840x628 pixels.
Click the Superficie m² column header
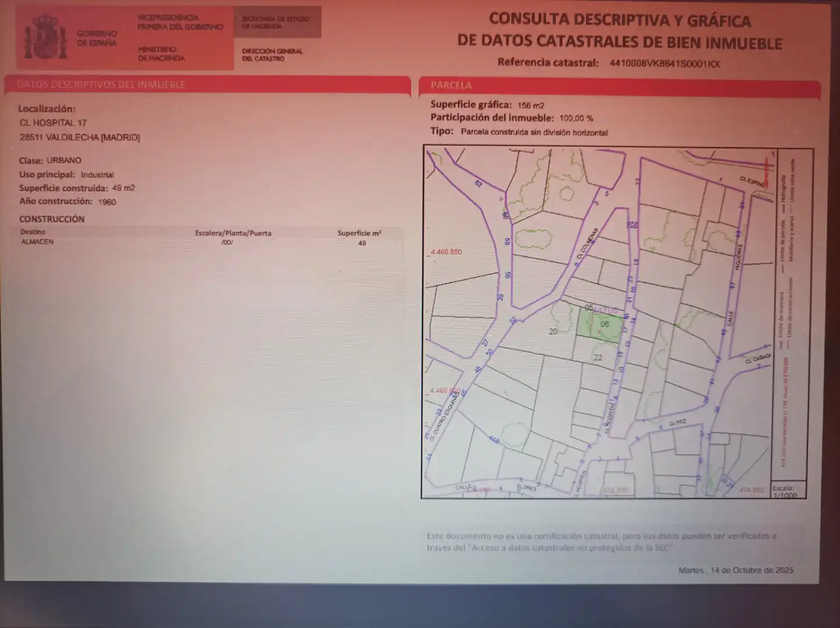tap(360, 233)
